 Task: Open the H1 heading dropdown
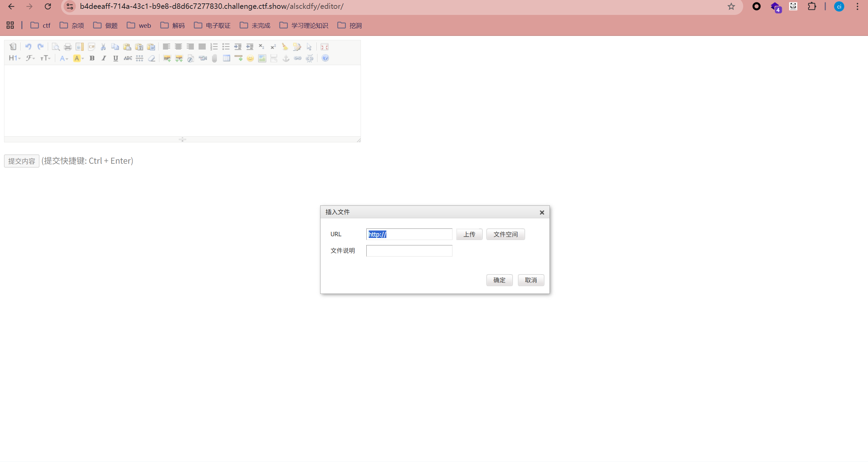click(x=14, y=58)
